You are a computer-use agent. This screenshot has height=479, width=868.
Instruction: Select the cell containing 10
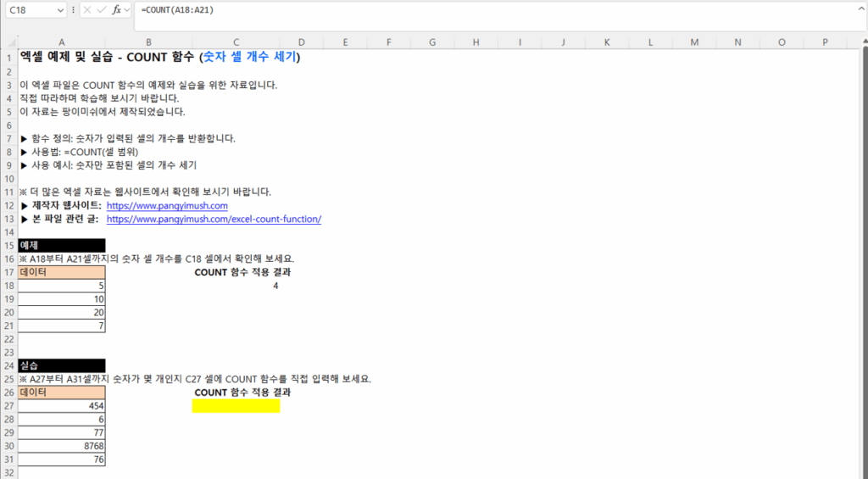click(61, 299)
